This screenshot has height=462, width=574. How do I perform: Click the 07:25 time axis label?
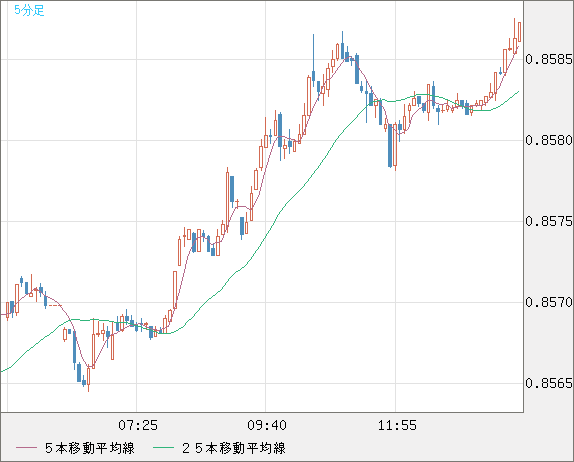[138, 425]
